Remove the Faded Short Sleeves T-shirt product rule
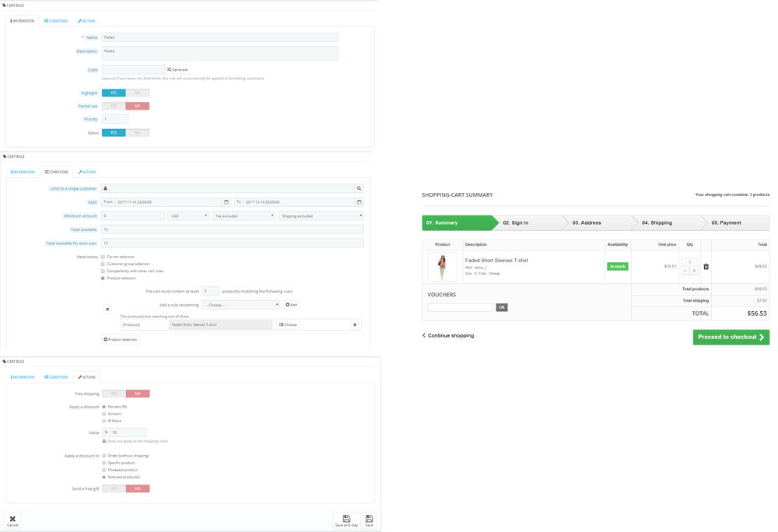This screenshot has height=532, width=778. [355, 324]
